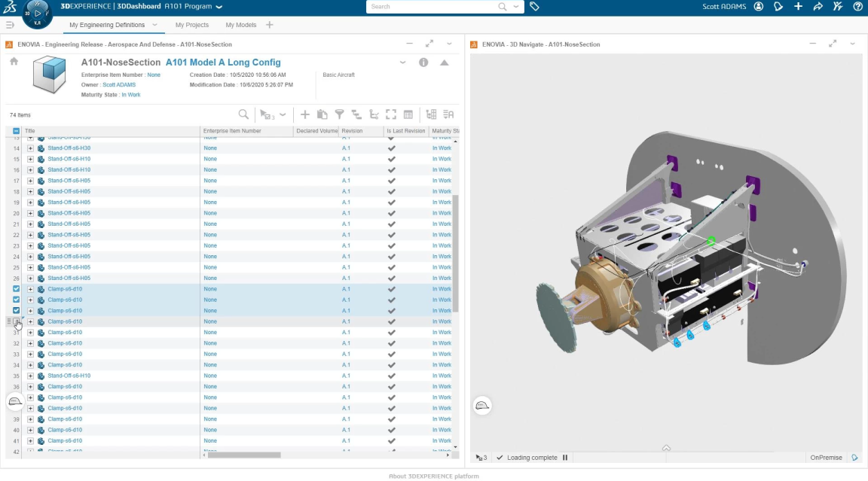Open the structure tree view icon
The width and height of the screenshot is (868, 481).
pyautogui.click(x=356, y=114)
